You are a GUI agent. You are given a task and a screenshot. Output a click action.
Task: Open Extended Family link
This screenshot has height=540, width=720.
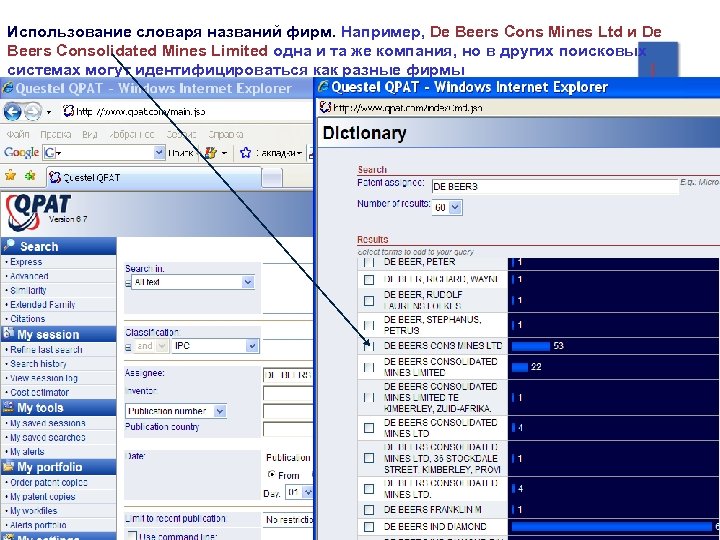(x=42, y=304)
